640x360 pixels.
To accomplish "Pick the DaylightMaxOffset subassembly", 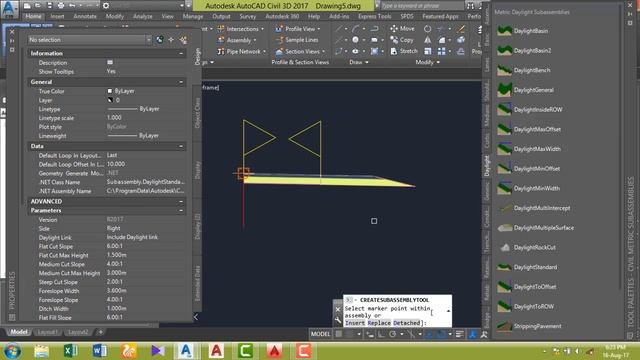I will click(x=537, y=129).
